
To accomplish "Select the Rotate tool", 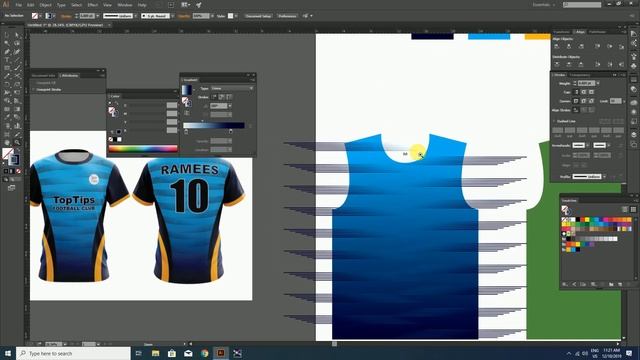I will click(x=7, y=84).
